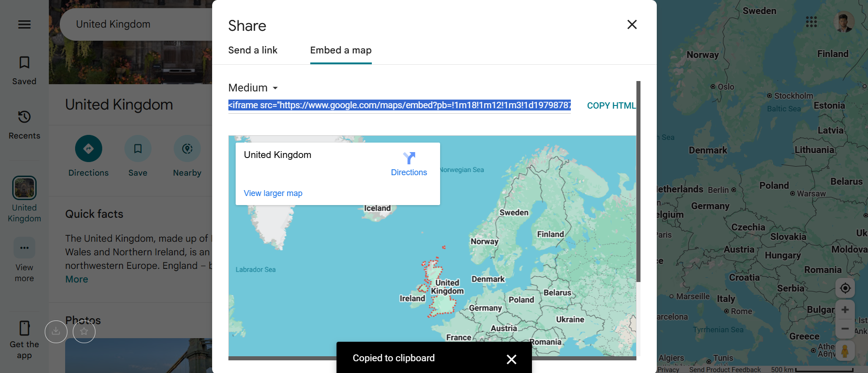
Task: Zoom out on the map
Action: [845, 329]
